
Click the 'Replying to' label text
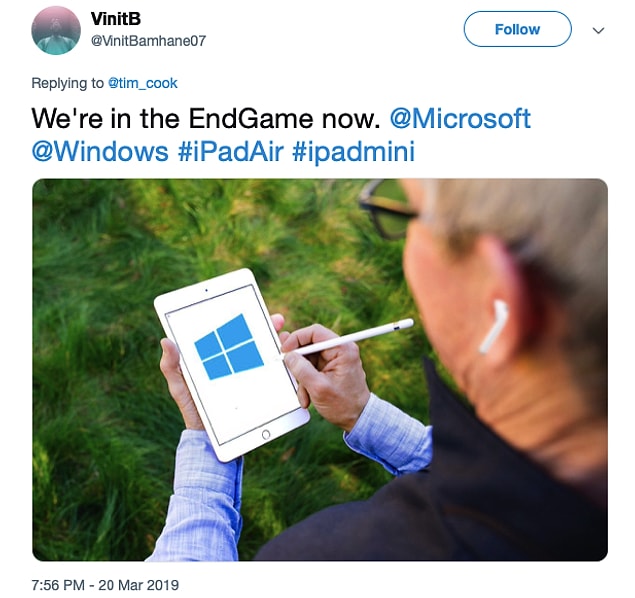68,83
